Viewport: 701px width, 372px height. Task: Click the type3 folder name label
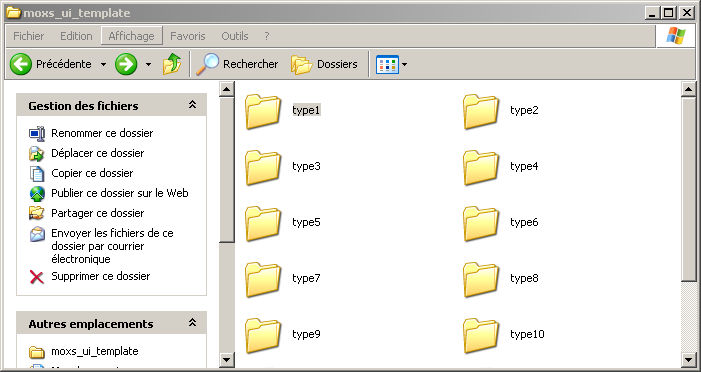point(306,166)
